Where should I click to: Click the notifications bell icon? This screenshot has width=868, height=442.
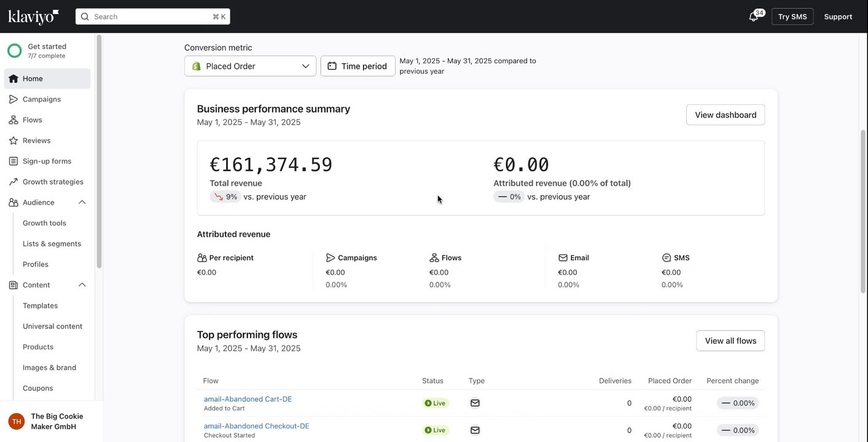click(754, 17)
